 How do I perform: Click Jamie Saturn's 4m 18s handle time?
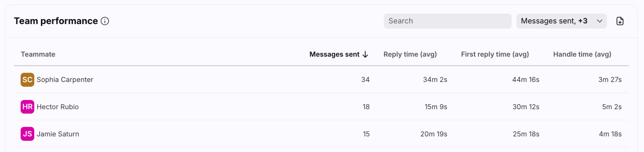[610, 134]
